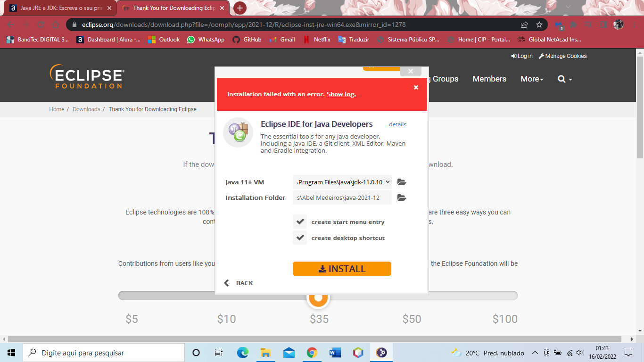The width and height of the screenshot is (644, 362).
Task: Click the browser address bar URL
Action: pos(244,25)
